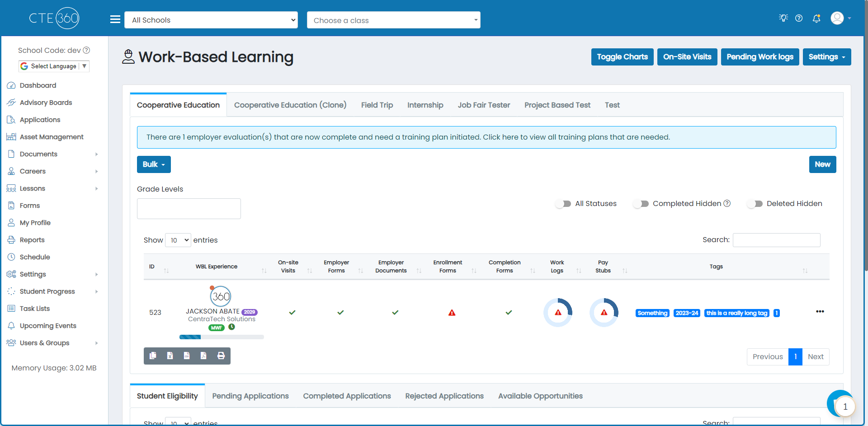
Task: Click the green clock icon next to MWF
Action: click(x=231, y=327)
